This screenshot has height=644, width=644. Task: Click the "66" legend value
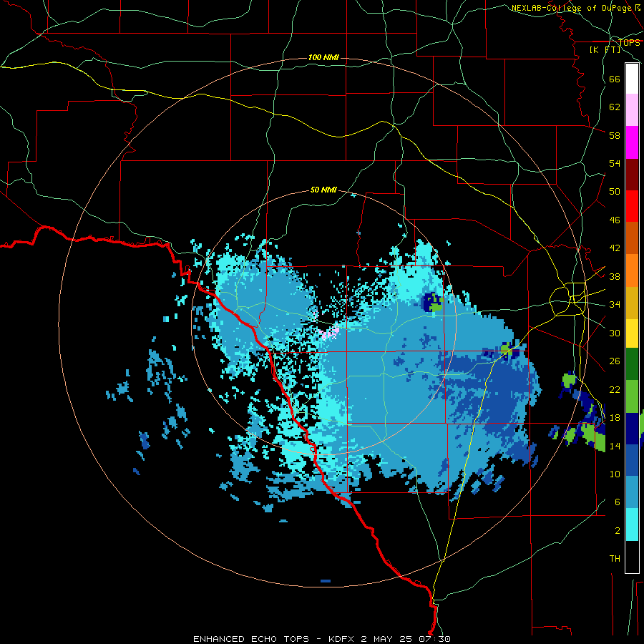tap(615, 79)
